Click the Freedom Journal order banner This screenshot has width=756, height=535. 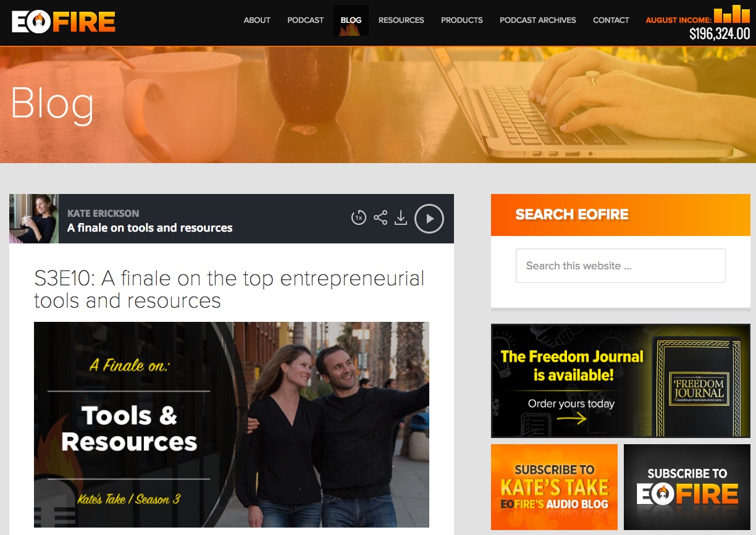(621, 381)
